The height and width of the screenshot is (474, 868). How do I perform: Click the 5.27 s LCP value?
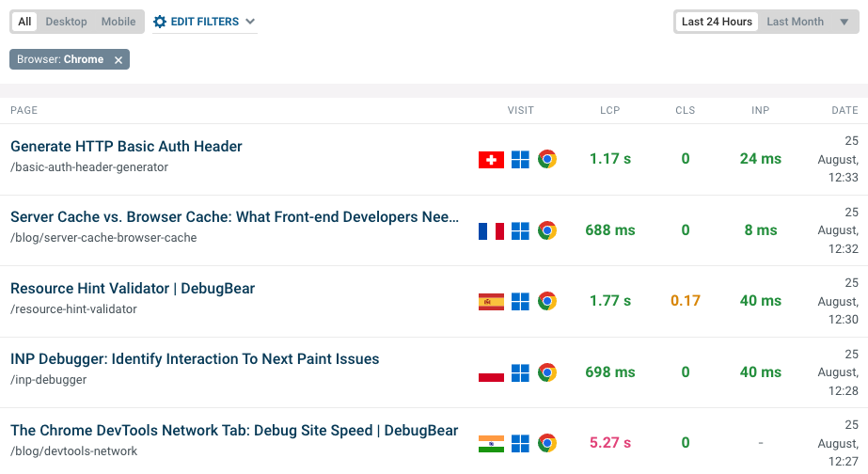[610, 443]
